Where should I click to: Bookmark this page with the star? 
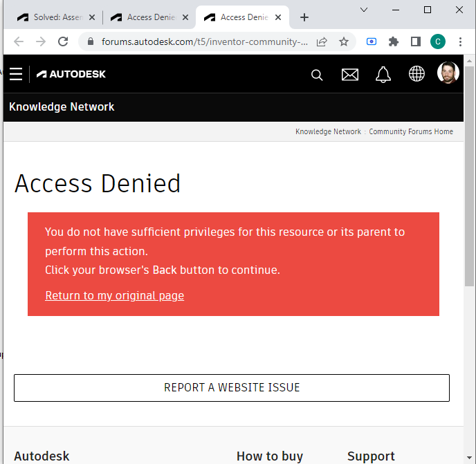[344, 41]
